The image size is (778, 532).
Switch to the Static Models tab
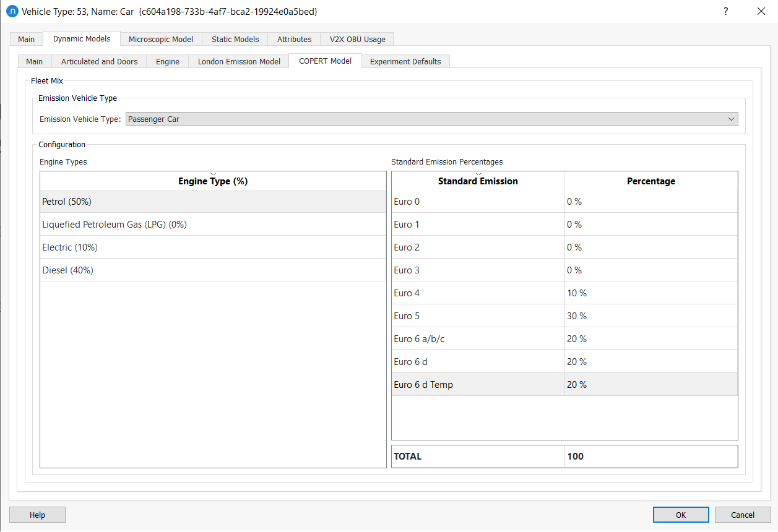pyautogui.click(x=235, y=39)
